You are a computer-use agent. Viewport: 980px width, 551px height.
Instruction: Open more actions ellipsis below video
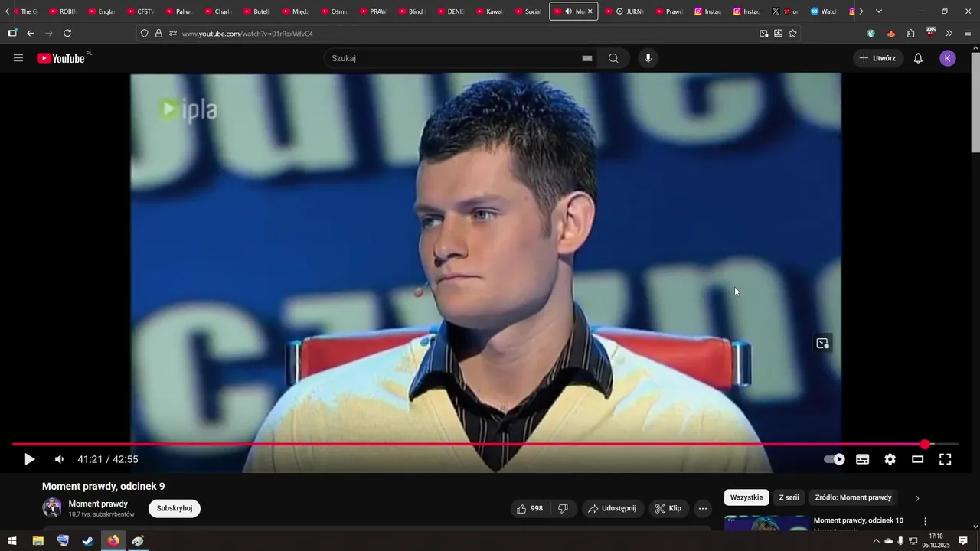[703, 508]
